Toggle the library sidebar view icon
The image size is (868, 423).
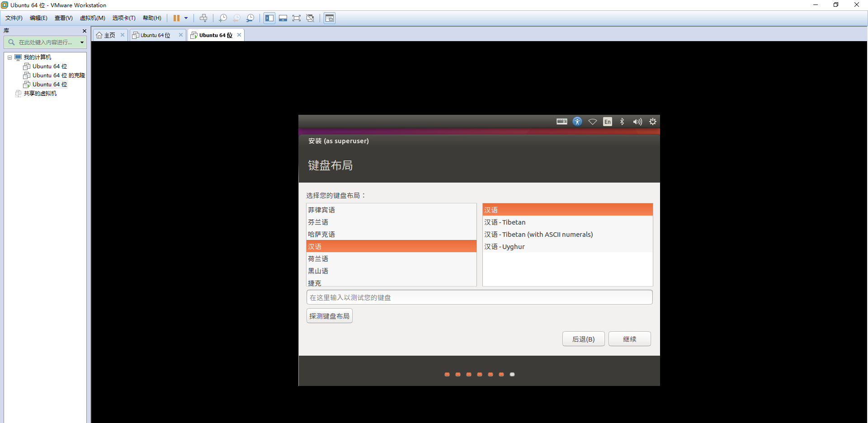269,18
